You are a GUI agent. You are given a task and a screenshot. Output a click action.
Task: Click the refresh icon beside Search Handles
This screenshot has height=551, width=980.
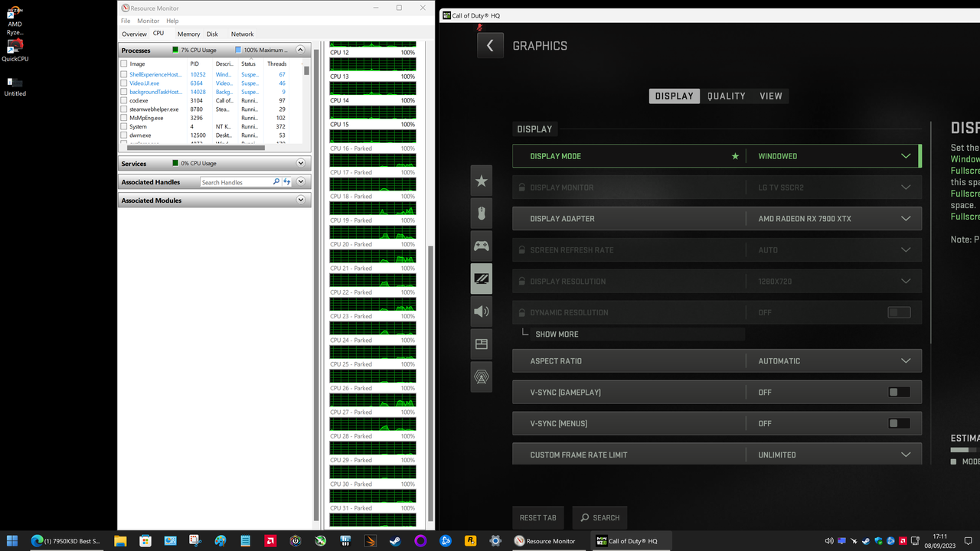click(287, 182)
